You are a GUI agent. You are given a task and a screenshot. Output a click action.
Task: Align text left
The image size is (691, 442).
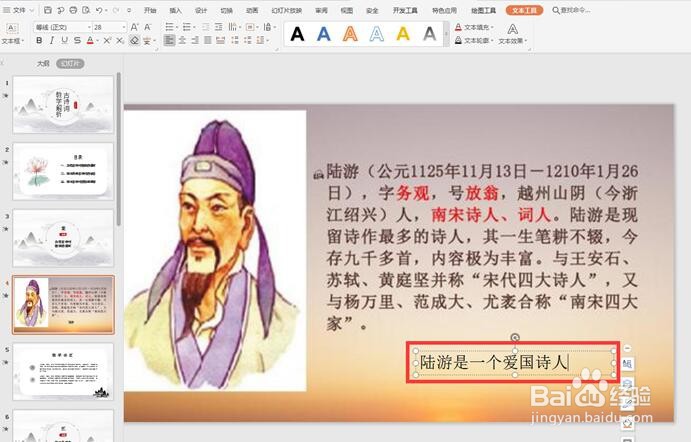point(169,41)
